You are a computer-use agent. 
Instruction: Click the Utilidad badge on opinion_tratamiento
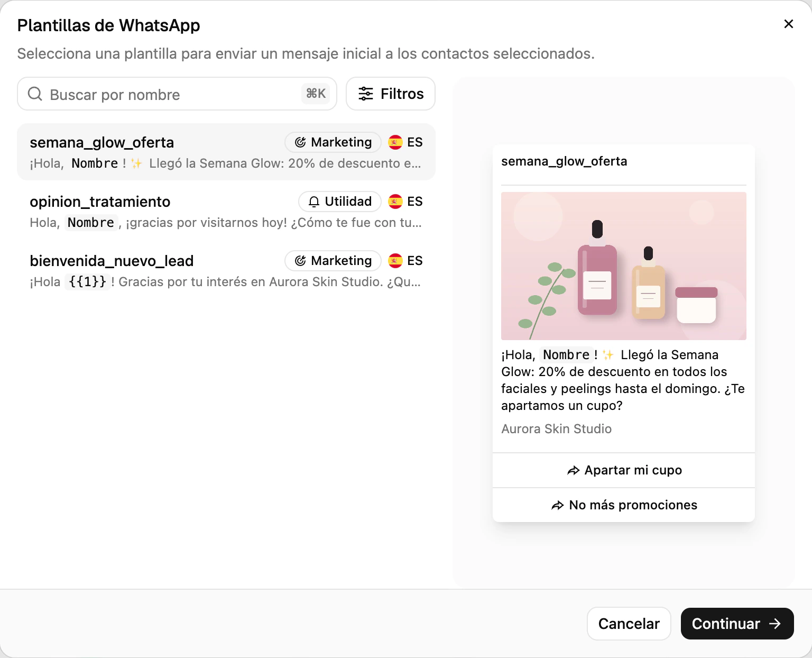pyautogui.click(x=340, y=202)
